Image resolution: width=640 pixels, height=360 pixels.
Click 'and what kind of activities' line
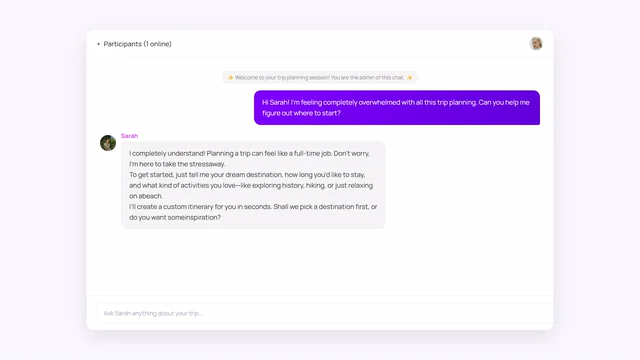point(251,185)
